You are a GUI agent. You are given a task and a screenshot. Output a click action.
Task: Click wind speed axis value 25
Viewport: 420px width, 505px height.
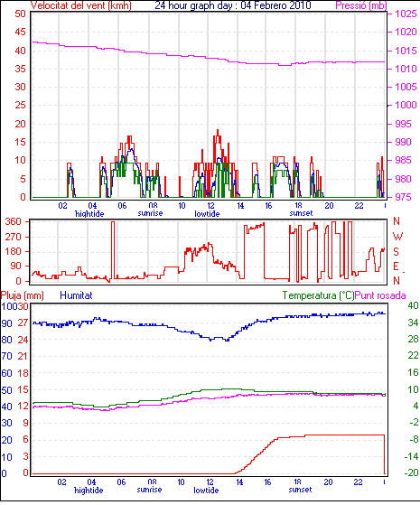click(x=20, y=105)
